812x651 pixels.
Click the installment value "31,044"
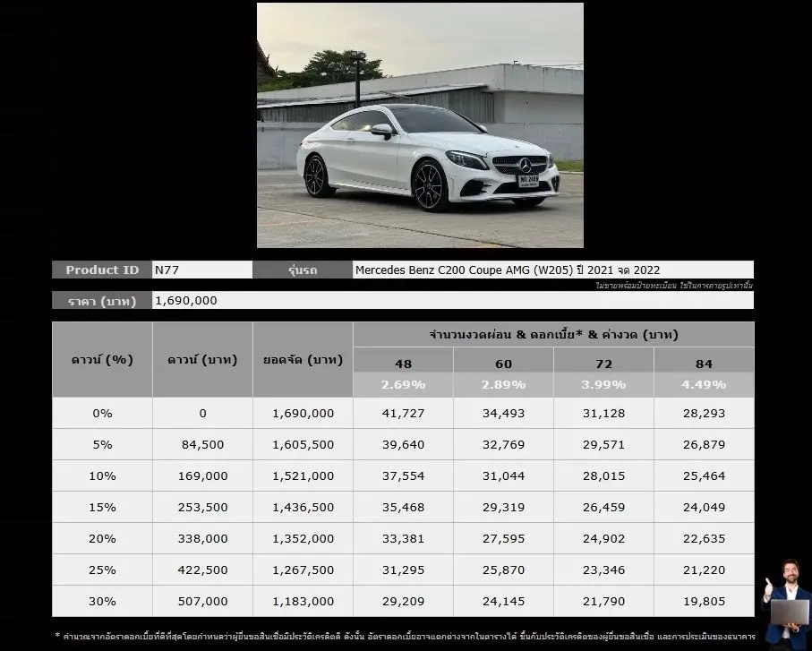tap(503, 476)
